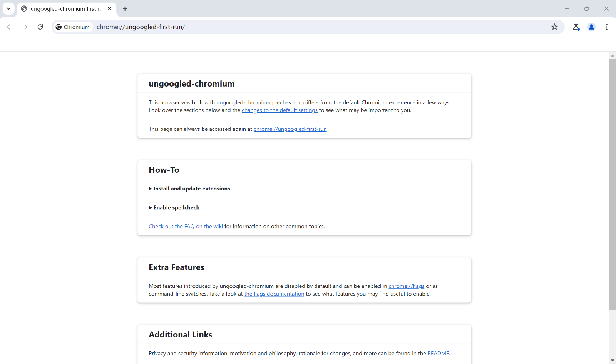The width and height of the screenshot is (616, 364).
Task: Open the flags documentation link
Action: (x=274, y=294)
